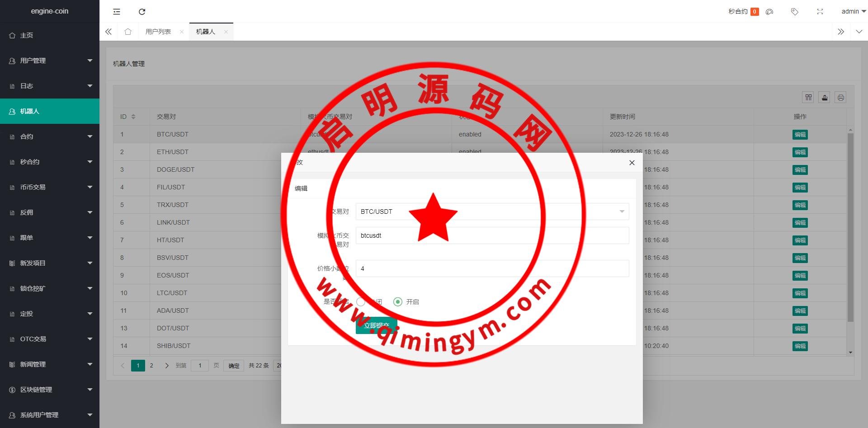Image resolution: width=868 pixels, height=428 pixels.
Task: Expand the 用户管理 sidebar menu
Action: click(x=50, y=61)
